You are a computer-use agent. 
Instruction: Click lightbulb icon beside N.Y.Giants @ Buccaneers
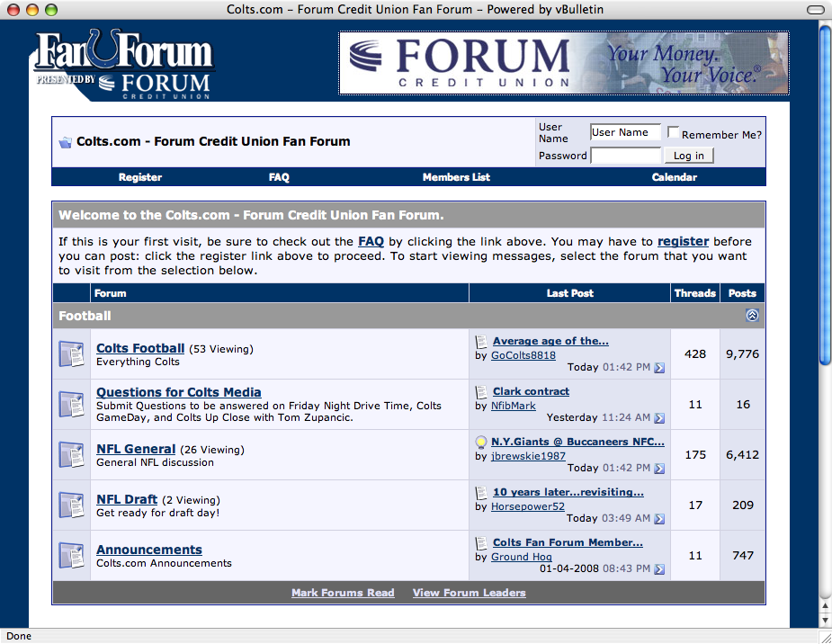pyautogui.click(x=480, y=442)
